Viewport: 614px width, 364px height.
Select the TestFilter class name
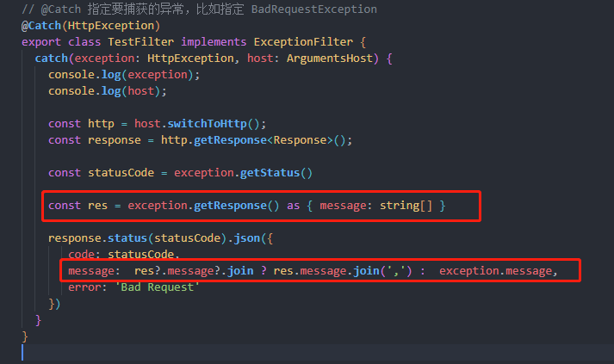pos(140,42)
